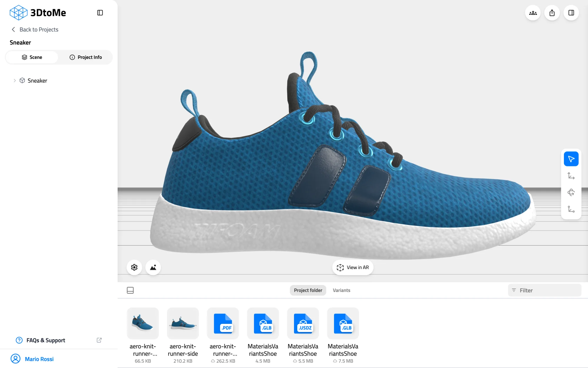Screen dimensions: 588x368
Task: Open the MaterialsVariantsShoe USDZ file
Action: click(303, 323)
